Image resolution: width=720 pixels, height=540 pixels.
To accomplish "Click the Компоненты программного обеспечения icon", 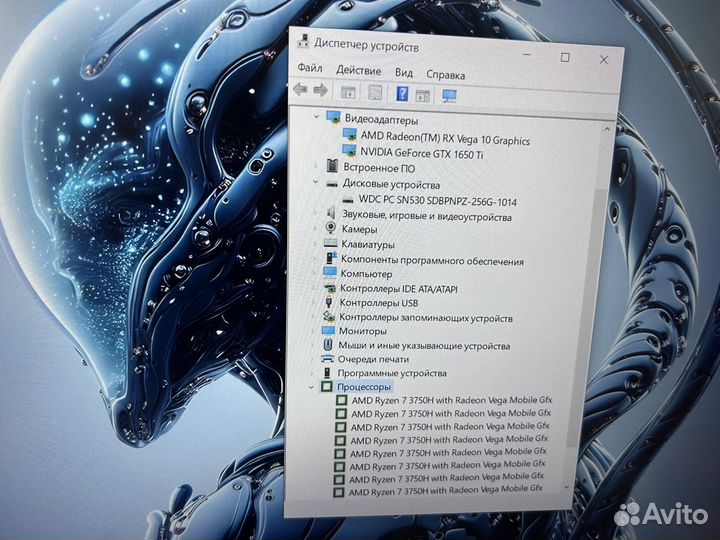I will pos(331,258).
